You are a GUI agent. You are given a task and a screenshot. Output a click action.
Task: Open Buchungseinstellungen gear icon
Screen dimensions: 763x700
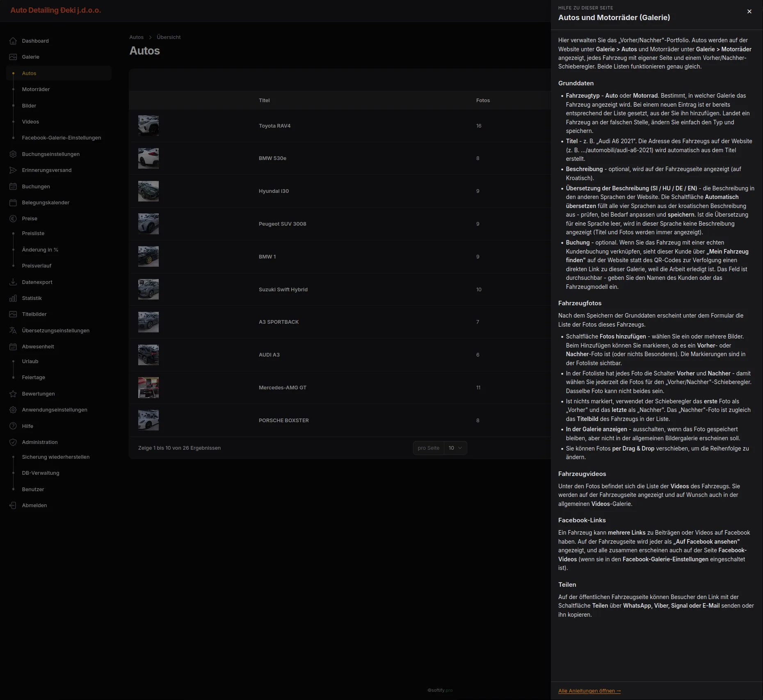[13, 154]
